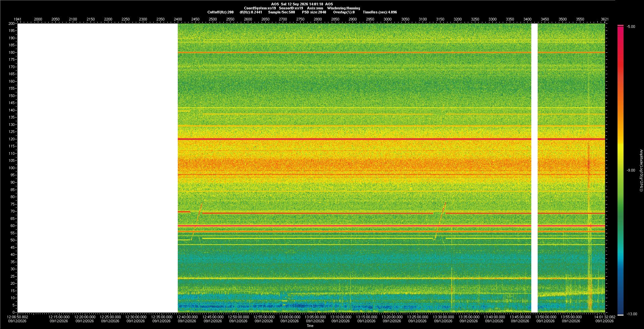Click the 14:01:32.082 end time label
This screenshot has height=329, width=644.
point(605,317)
